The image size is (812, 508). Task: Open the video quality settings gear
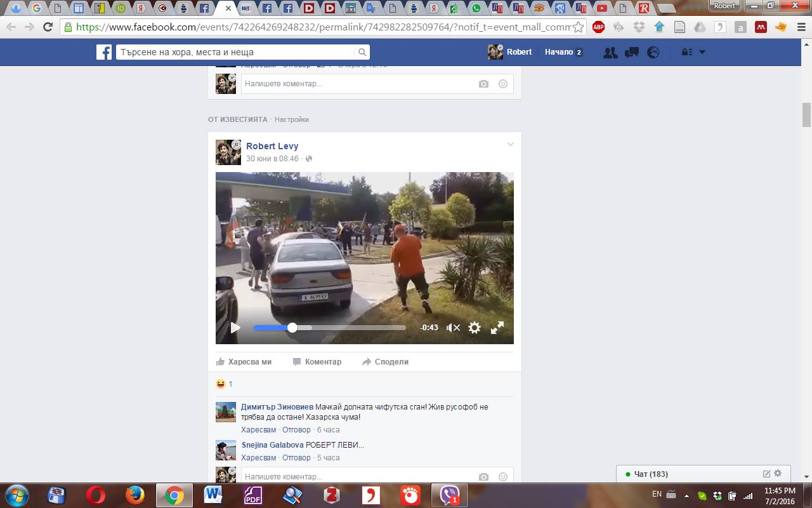(x=475, y=328)
